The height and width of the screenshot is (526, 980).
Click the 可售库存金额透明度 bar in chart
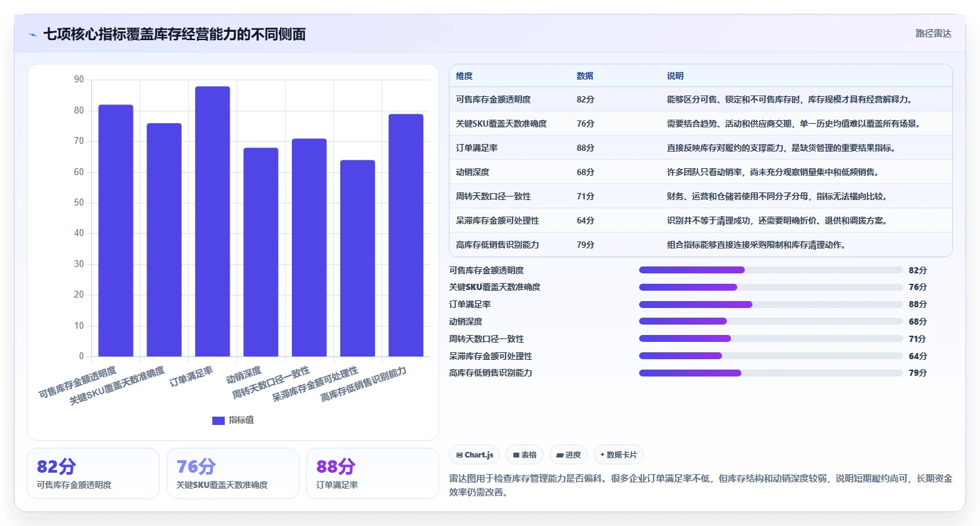115,230
